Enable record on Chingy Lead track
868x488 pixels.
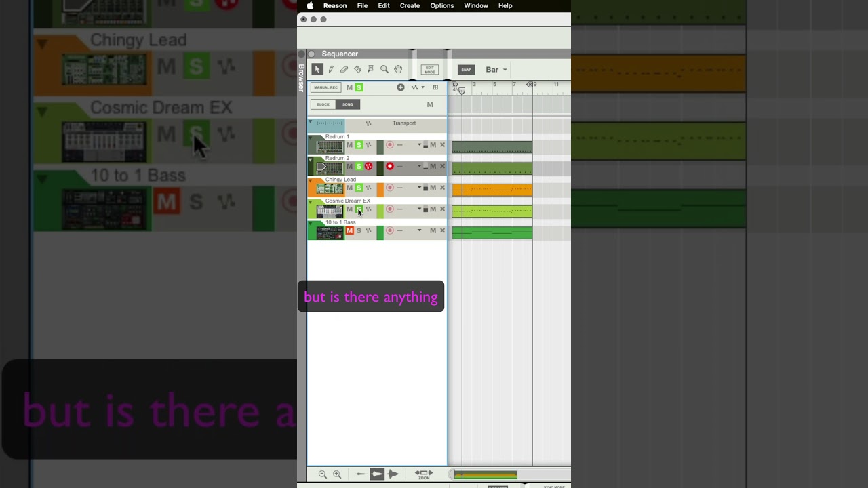point(390,188)
